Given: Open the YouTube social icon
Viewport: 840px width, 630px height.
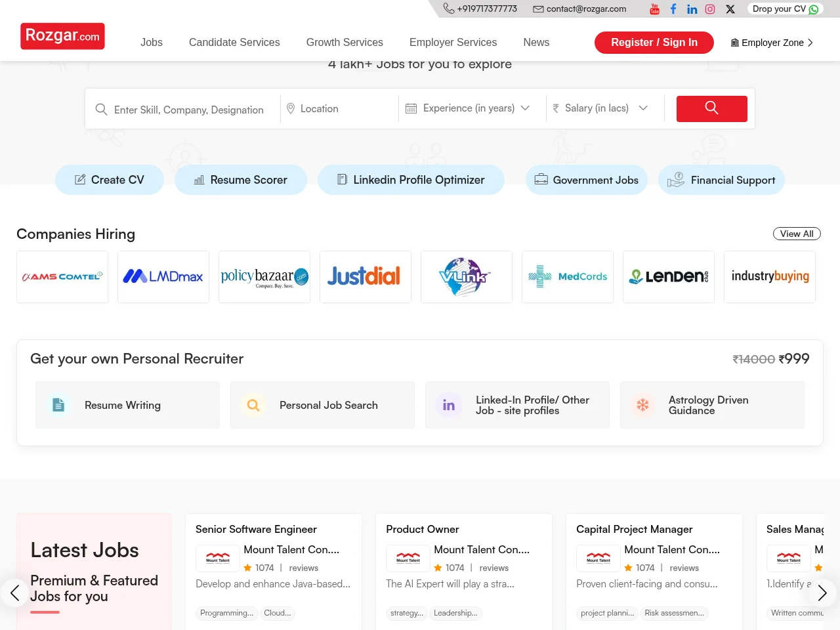Looking at the screenshot, I should point(654,9).
